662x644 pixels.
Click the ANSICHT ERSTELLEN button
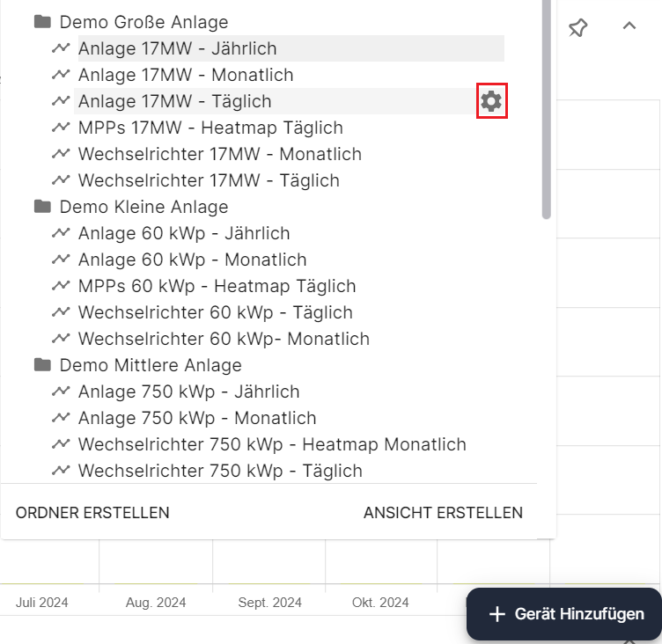(x=443, y=513)
